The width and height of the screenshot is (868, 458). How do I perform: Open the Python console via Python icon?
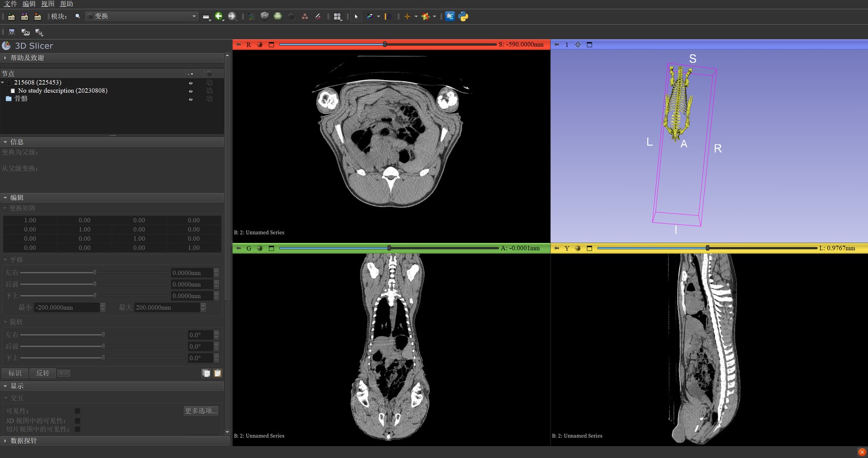(x=463, y=16)
